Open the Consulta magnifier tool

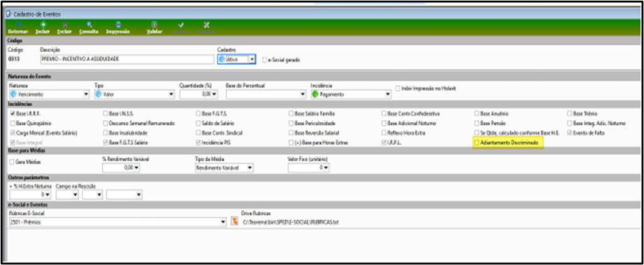[x=89, y=25]
